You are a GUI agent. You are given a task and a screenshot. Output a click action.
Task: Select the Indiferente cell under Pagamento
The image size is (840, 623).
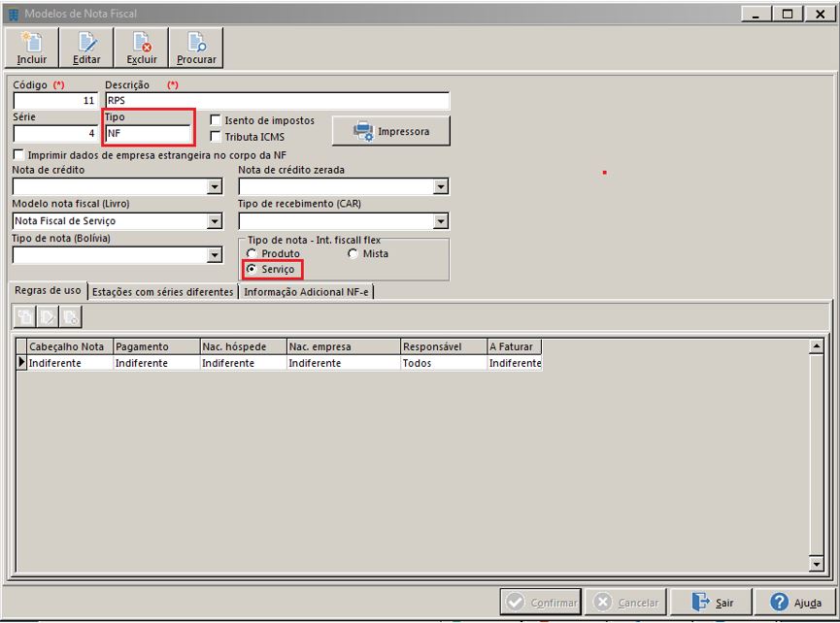156,363
